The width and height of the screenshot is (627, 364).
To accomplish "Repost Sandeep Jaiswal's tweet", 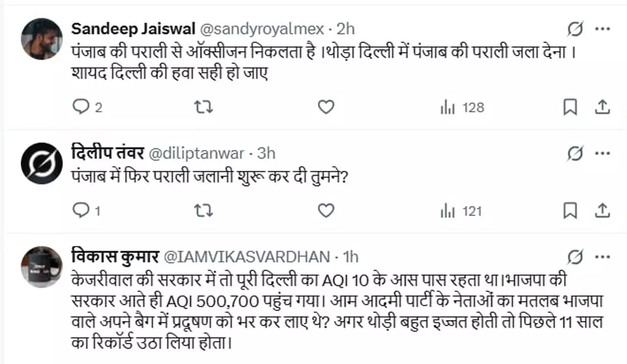I will [x=204, y=107].
